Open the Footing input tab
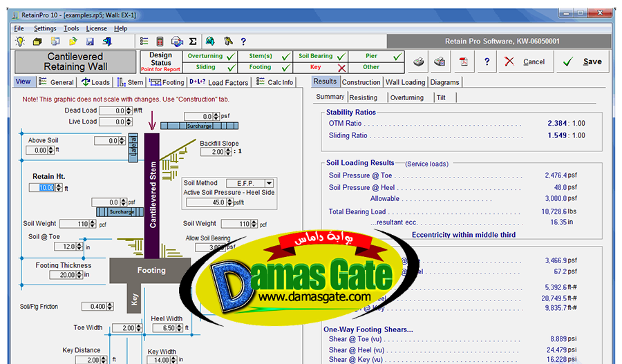The width and height of the screenshot is (622, 364). click(167, 82)
